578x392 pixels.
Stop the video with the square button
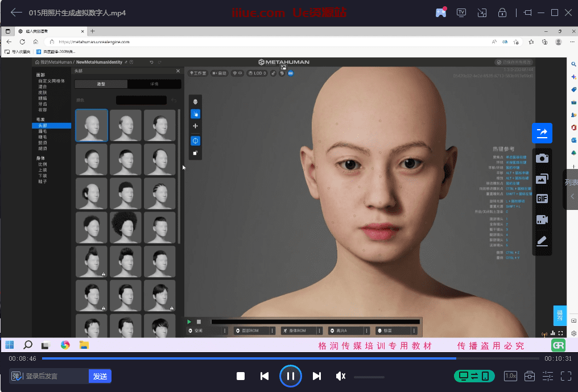241,376
